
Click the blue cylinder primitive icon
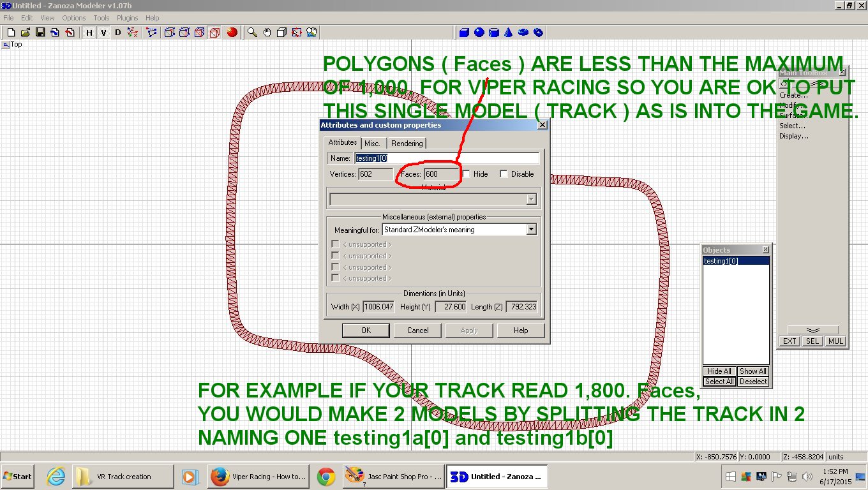tap(494, 33)
